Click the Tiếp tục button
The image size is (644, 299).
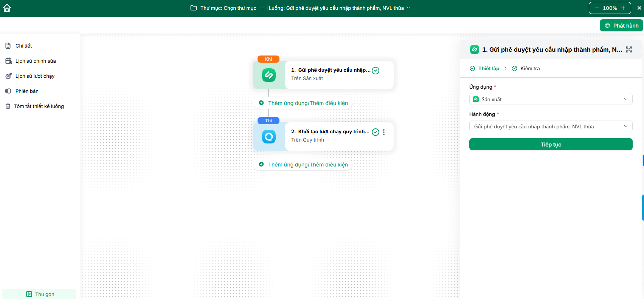[551, 144]
